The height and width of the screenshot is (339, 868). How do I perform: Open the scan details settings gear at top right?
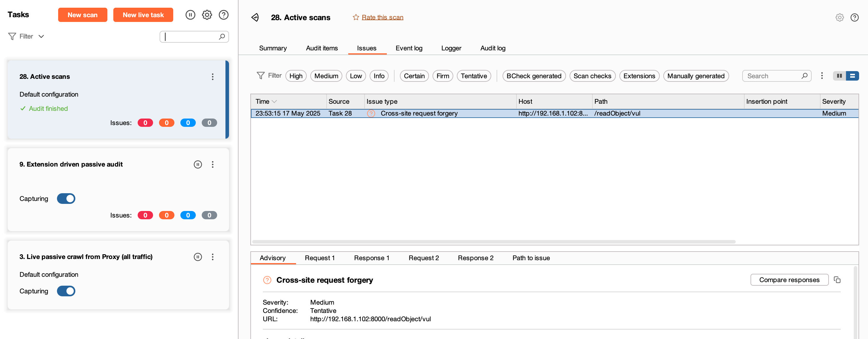point(840,17)
